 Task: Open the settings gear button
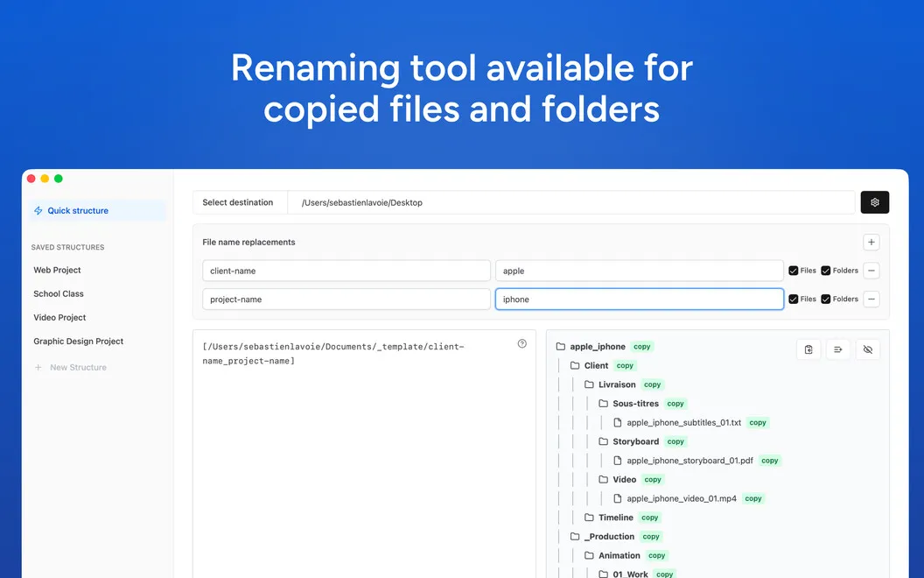tap(874, 202)
